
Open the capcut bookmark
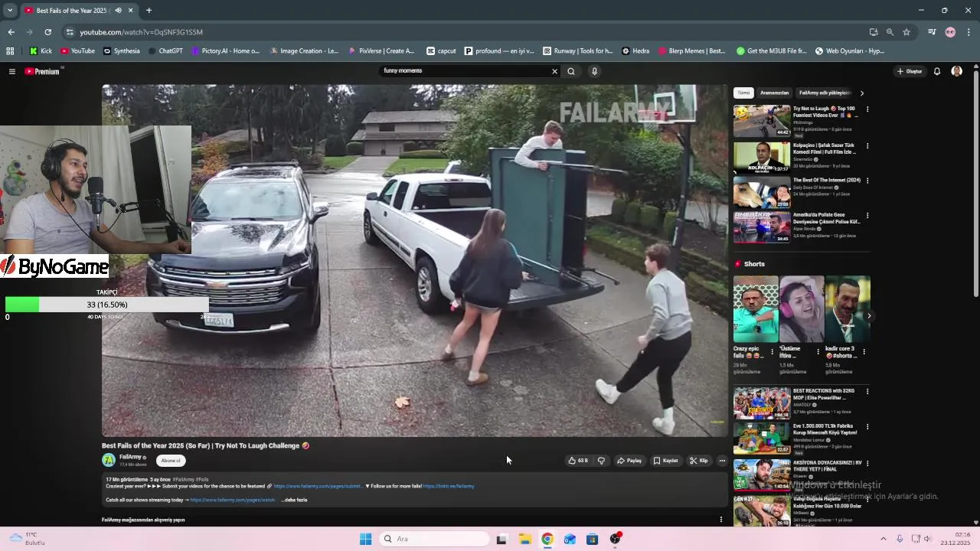(x=441, y=51)
